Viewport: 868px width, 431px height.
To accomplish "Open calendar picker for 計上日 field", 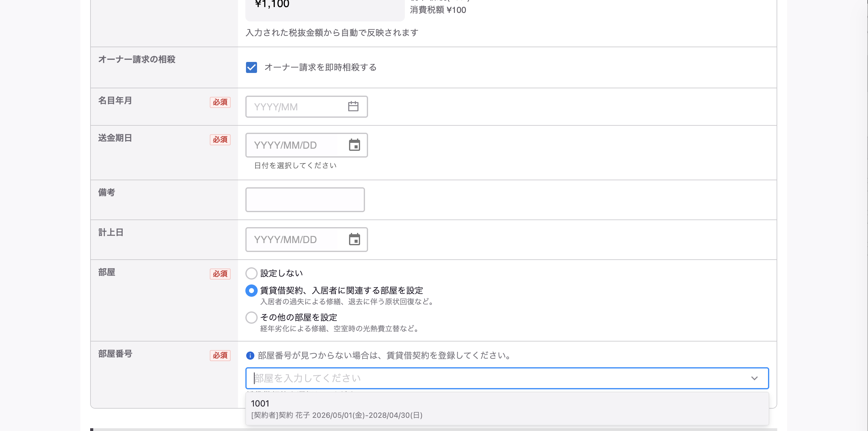I will coord(354,239).
